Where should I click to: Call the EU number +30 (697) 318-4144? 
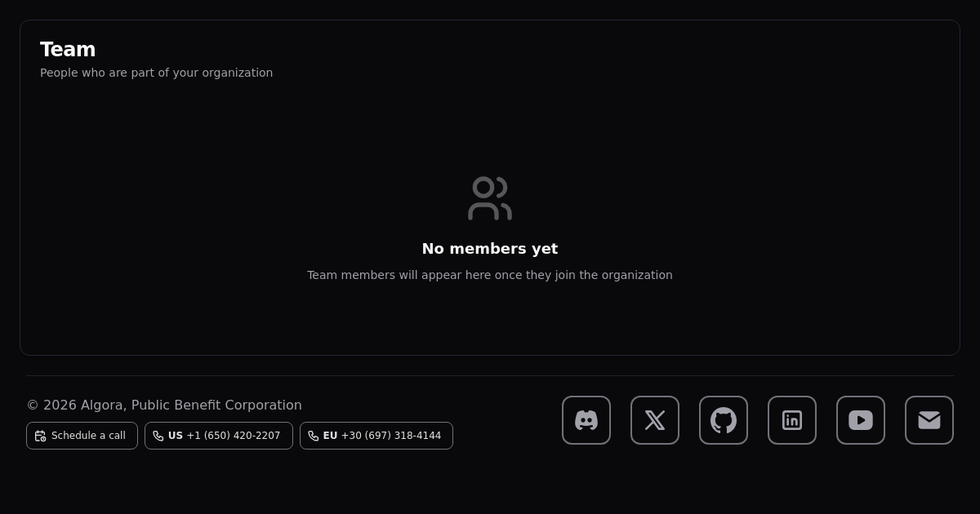(x=390, y=436)
